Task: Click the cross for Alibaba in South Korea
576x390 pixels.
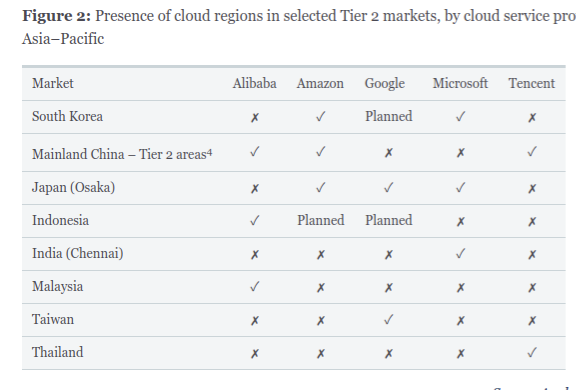Action: [255, 118]
